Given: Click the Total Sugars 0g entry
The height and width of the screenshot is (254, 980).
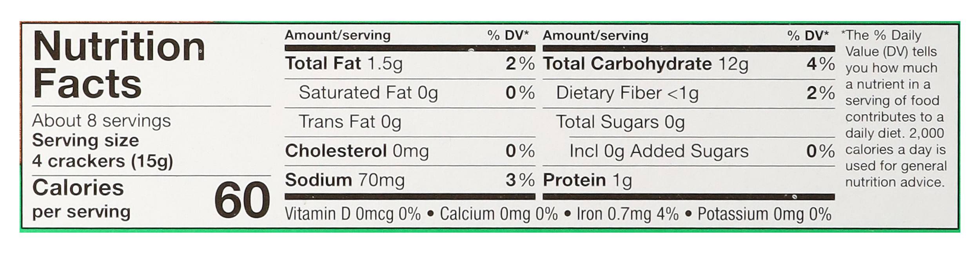Looking at the screenshot, I should point(620,122).
